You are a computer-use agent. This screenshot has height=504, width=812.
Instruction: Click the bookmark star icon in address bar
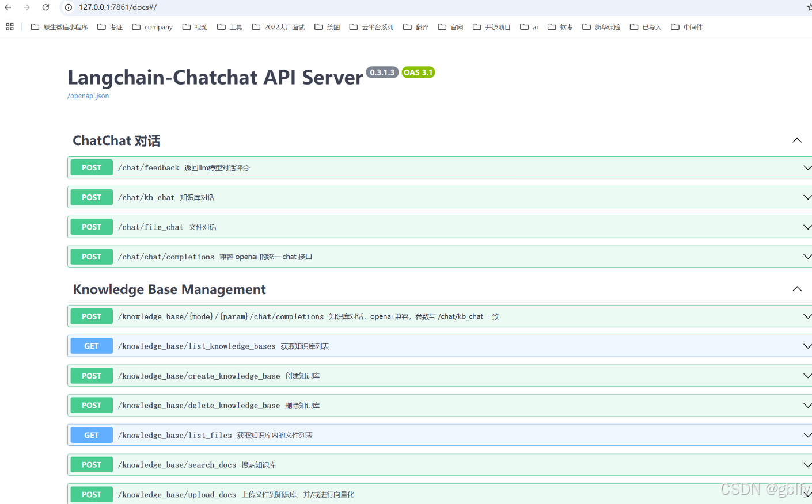click(x=809, y=7)
